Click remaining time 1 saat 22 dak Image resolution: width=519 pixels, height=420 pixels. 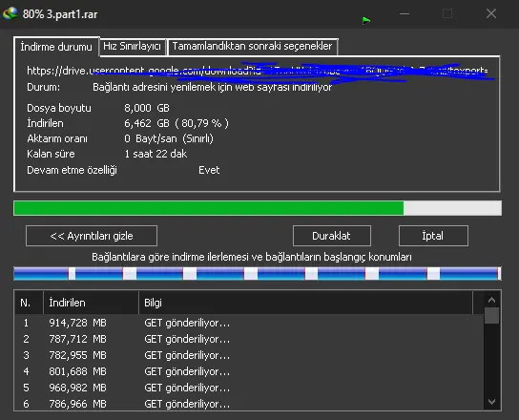[156, 154]
